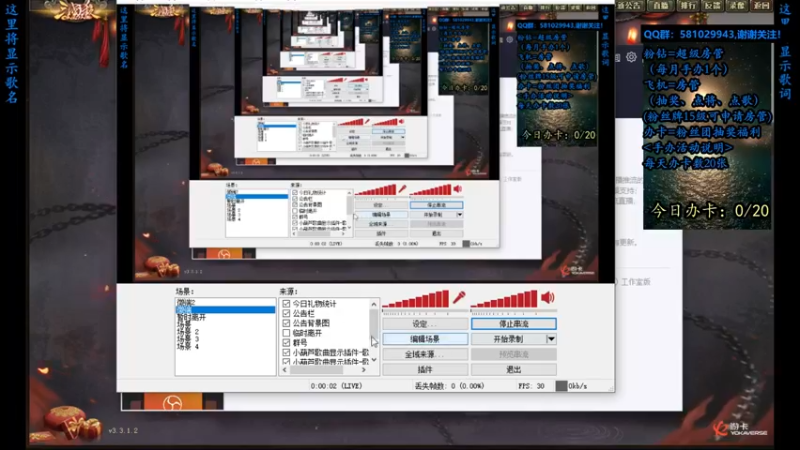Image resolution: width=800 pixels, height=450 pixels.
Task: Toggle the 今日礼物统计 source checkbox
Action: [x=286, y=304]
